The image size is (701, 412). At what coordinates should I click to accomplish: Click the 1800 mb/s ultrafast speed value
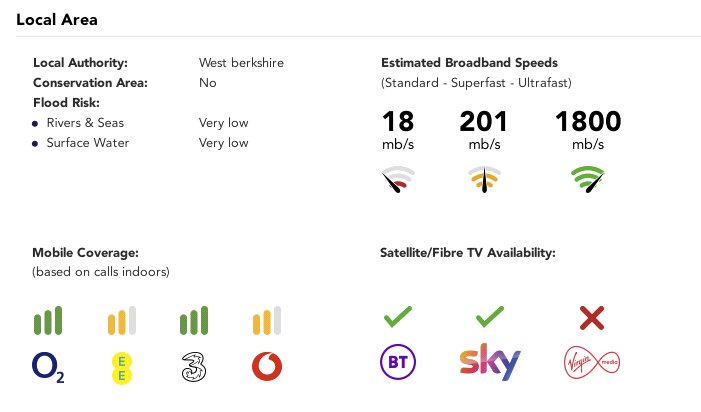pos(588,130)
